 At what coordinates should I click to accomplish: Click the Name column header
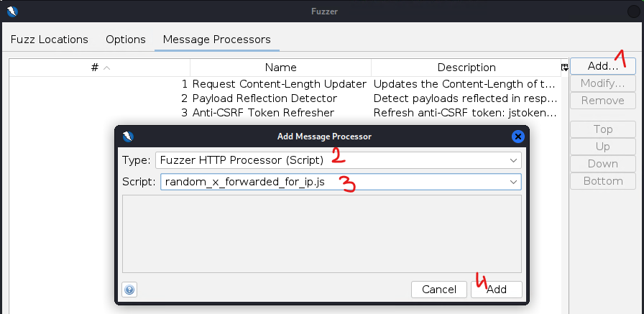coord(280,68)
